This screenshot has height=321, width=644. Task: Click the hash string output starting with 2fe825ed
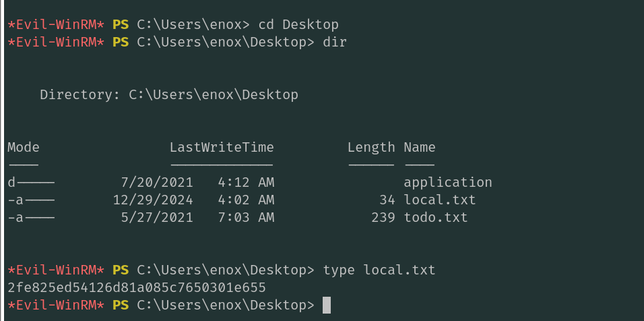point(137,288)
